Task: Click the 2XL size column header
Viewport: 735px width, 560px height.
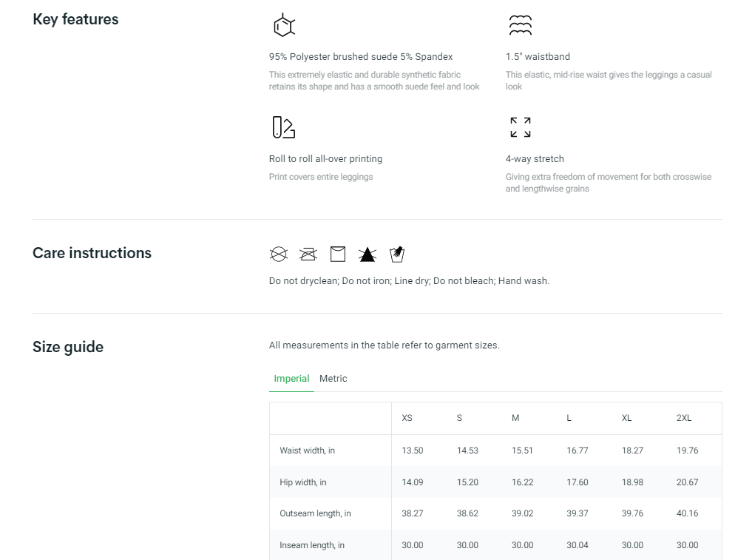Action: tap(684, 418)
